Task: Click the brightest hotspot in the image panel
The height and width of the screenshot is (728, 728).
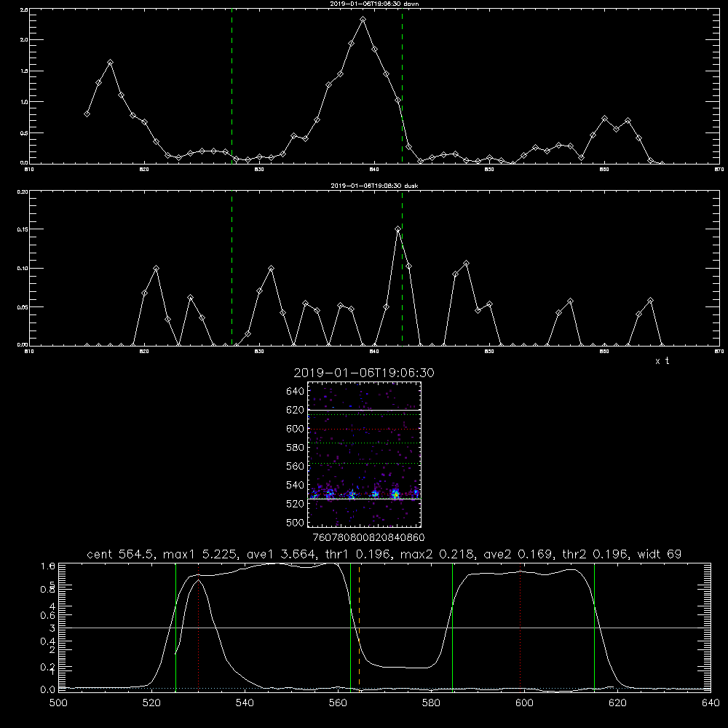Action: click(x=395, y=495)
